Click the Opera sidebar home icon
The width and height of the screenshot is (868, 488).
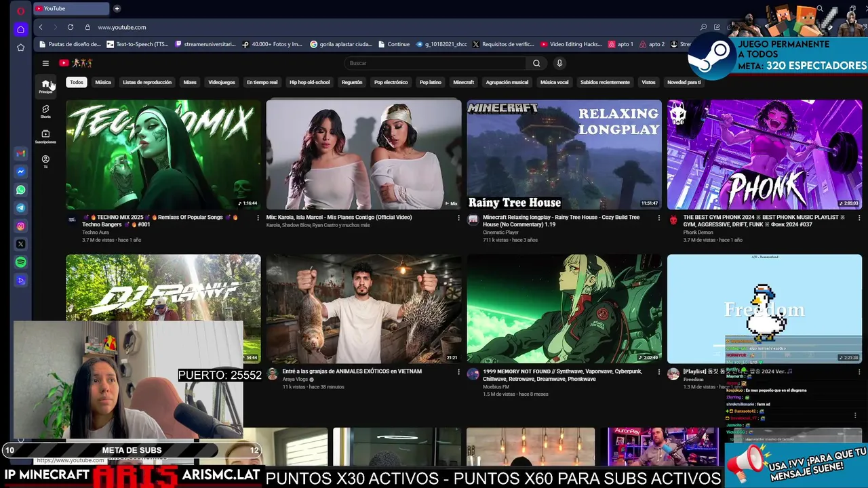[21, 29]
